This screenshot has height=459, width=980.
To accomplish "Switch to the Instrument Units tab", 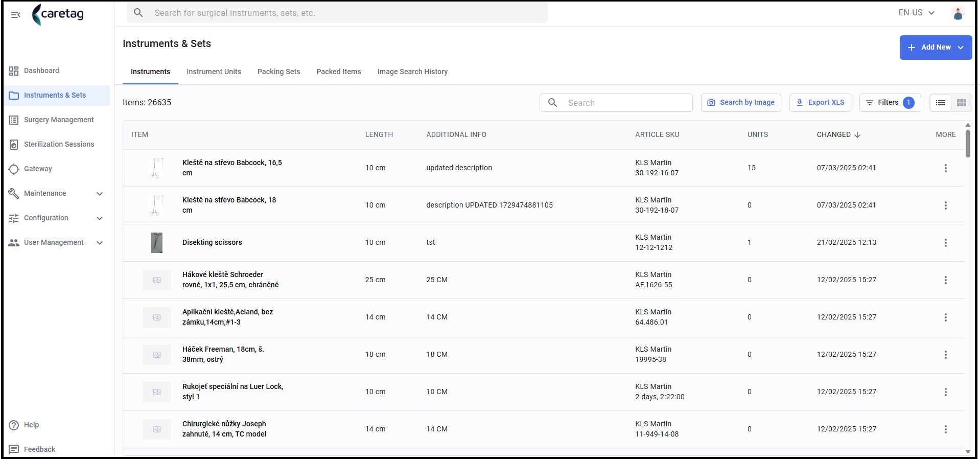I will [x=214, y=72].
